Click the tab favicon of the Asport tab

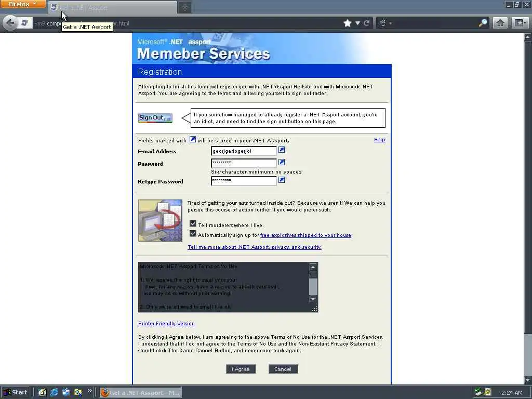54,7
